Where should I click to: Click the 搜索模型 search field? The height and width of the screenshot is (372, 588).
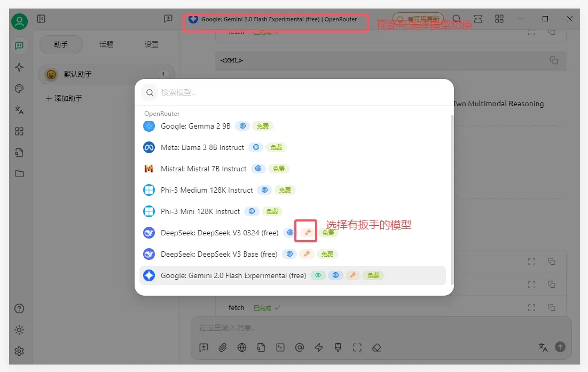click(x=299, y=92)
